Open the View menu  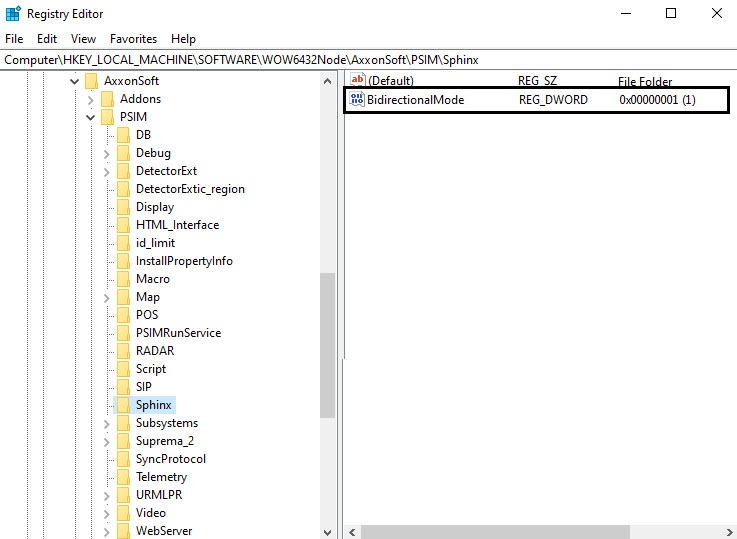[x=83, y=39]
